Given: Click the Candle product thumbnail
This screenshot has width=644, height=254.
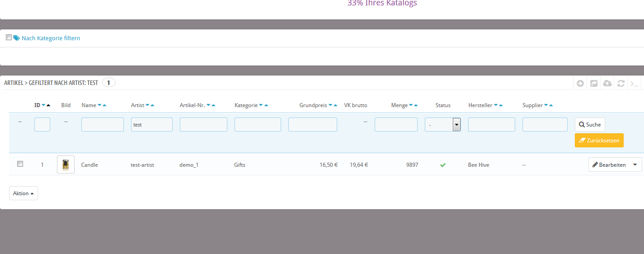Looking at the screenshot, I should click(x=66, y=165).
